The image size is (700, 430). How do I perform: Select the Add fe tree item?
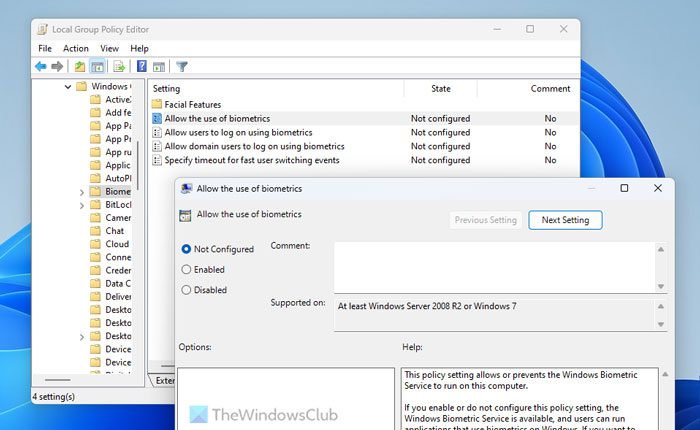pos(118,113)
